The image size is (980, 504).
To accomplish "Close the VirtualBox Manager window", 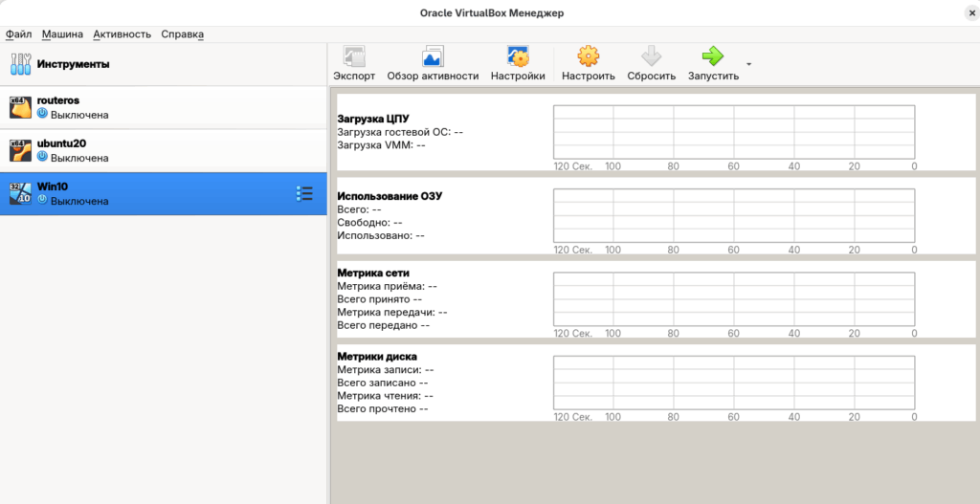I will coord(971,12).
